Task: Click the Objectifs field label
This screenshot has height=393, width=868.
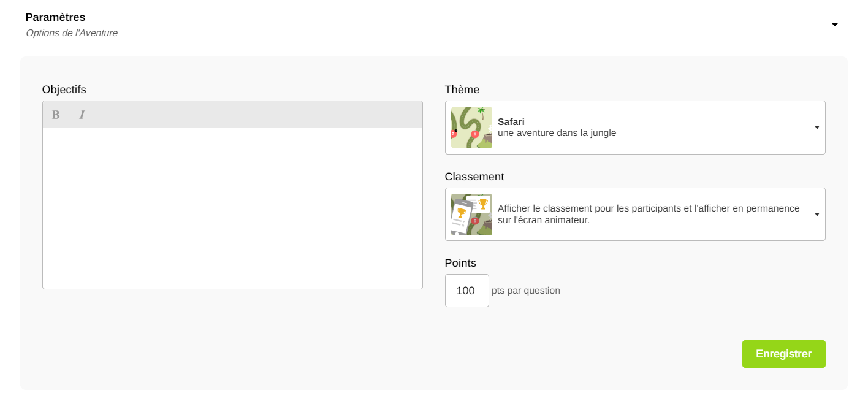Action: tap(64, 90)
